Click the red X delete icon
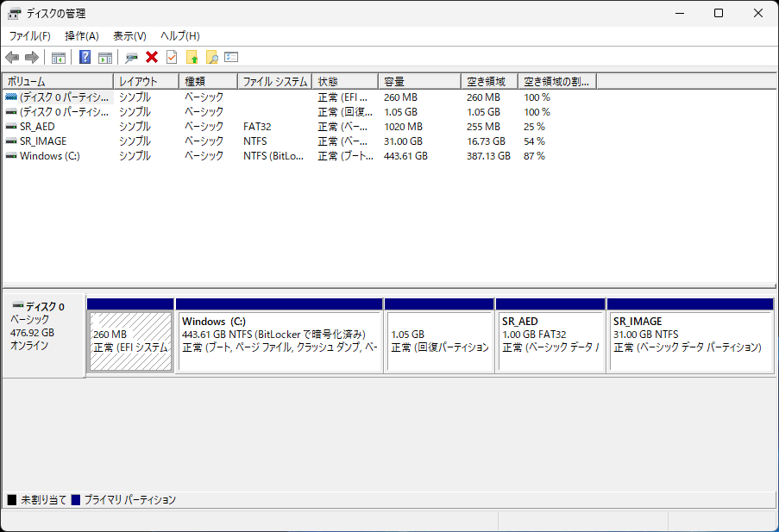Viewport: 779px width, 532px height. (152, 58)
